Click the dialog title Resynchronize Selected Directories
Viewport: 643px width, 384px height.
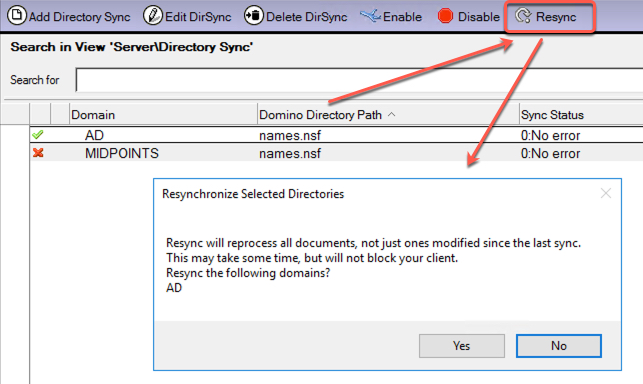(x=253, y=194)
